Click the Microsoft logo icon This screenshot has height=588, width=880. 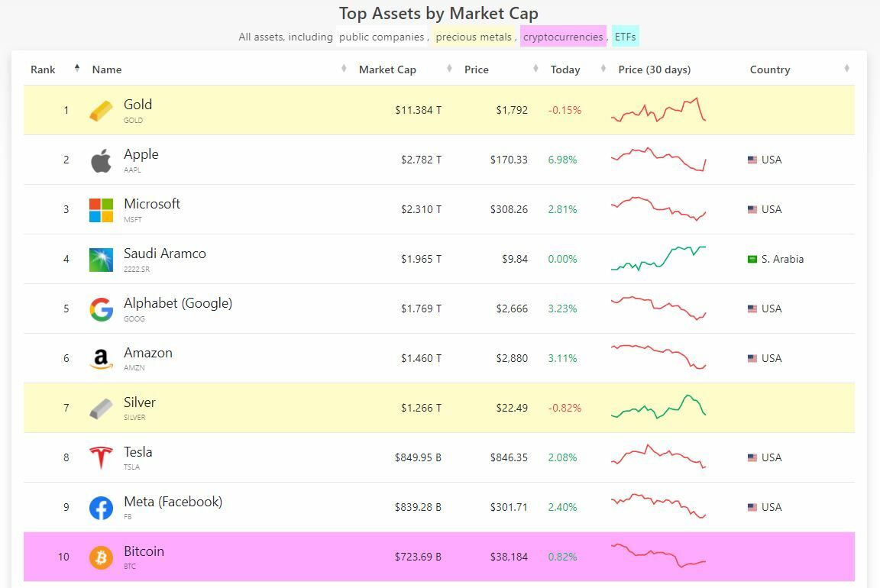click(x=101, y=210)
